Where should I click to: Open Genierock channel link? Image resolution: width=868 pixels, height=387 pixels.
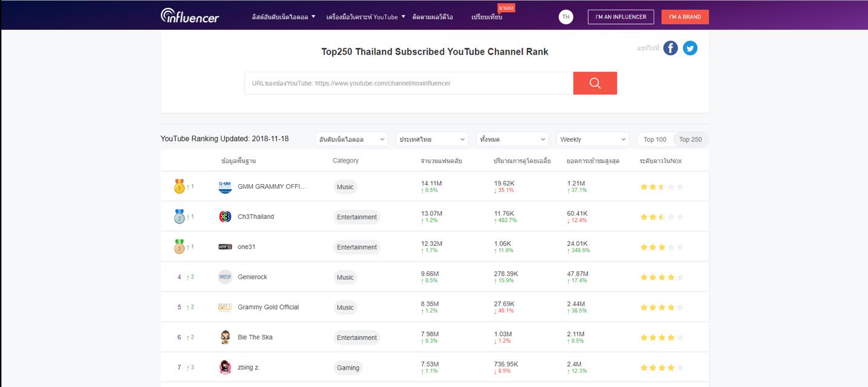pos(252,277)
